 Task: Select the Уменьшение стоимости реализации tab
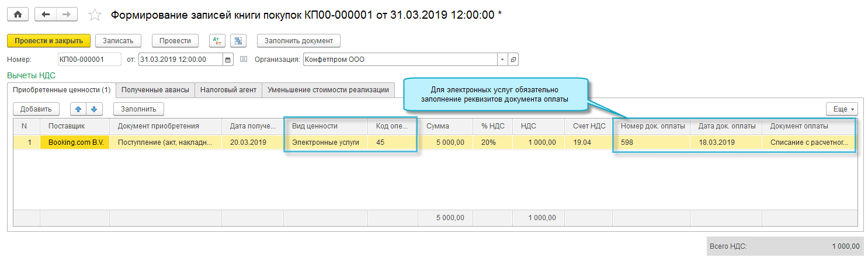point(328,90)
